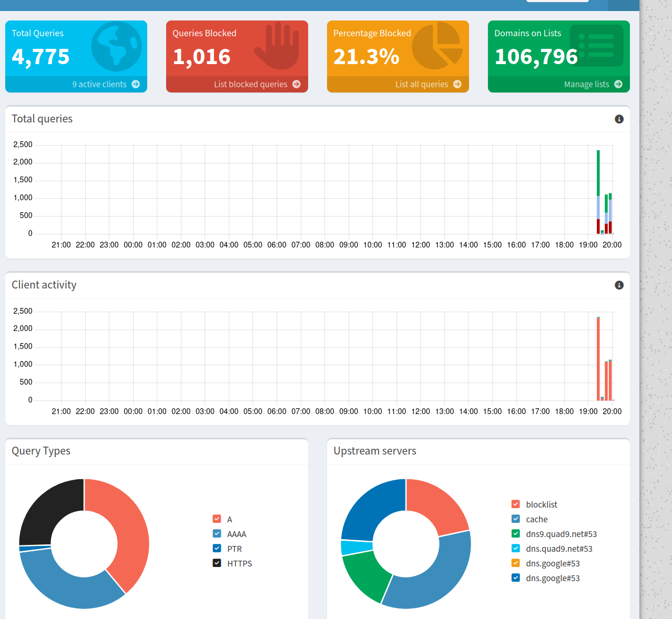672x619 pixels.
Task: Uncheck the PTR query type checkbox
Action: [217, 549]
